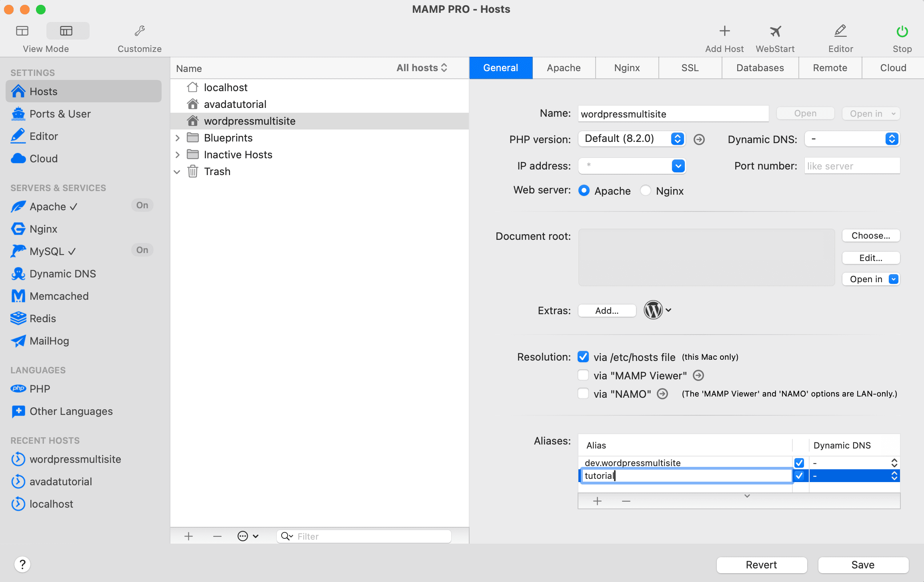Screen dimensions: 924x582
Task: Switch to the Remote tab
Action: pyautogui.click(x=830, y=68)
